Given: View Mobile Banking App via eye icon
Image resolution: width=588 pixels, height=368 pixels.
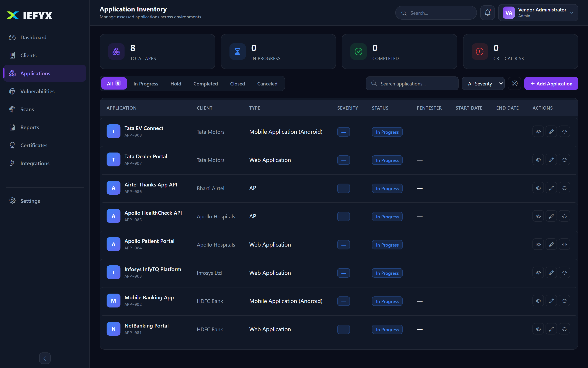Looking at the screenshot, I should [x=538, y=301].
